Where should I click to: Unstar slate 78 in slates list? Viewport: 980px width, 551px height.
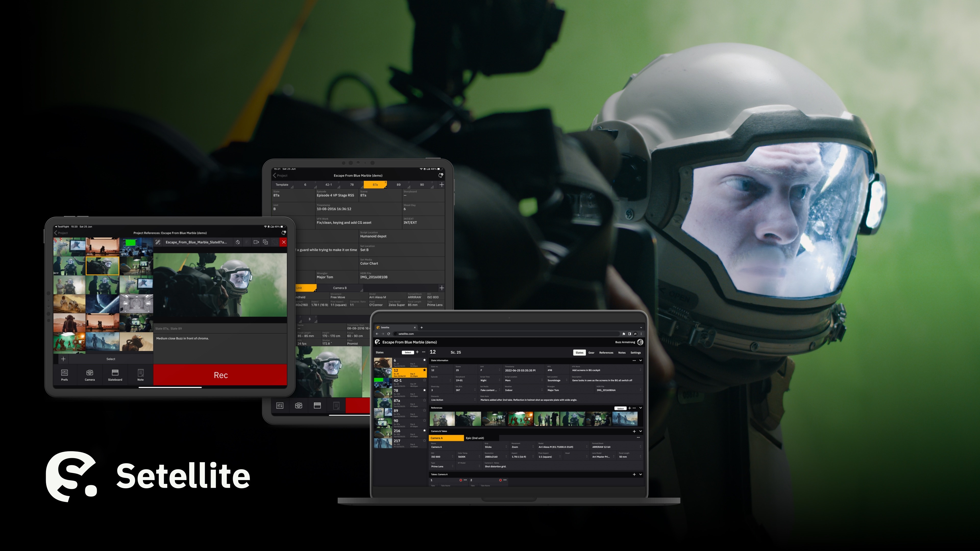pos(425,390)
